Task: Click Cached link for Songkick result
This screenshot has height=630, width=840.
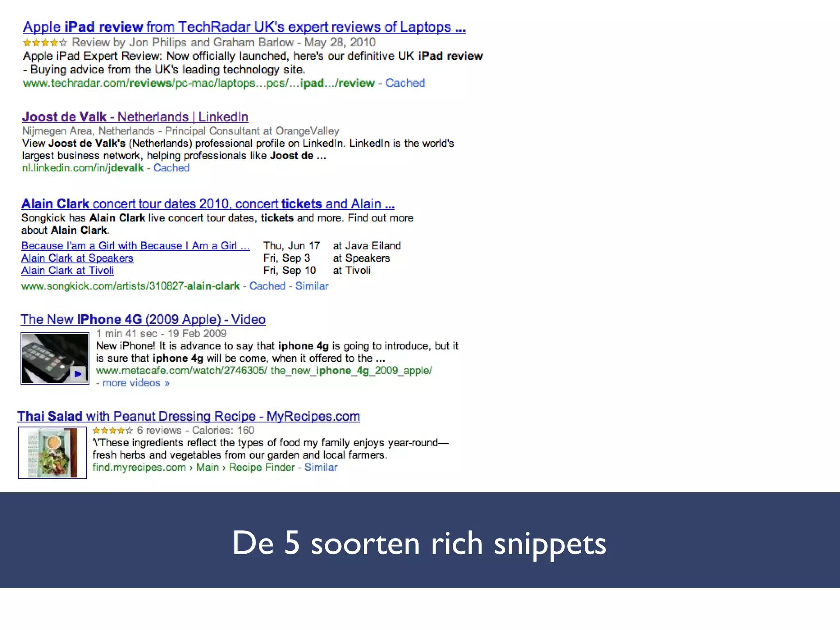Action: tap(267, 286)
